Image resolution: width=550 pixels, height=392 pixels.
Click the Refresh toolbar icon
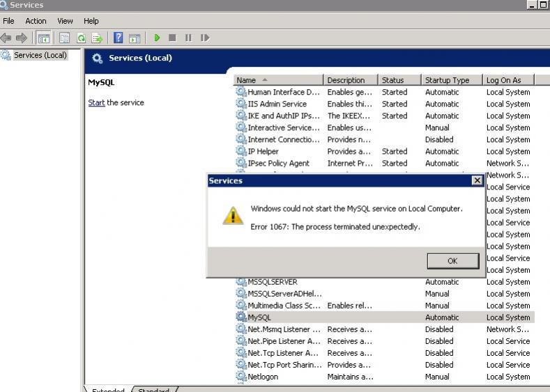point(81,38)
